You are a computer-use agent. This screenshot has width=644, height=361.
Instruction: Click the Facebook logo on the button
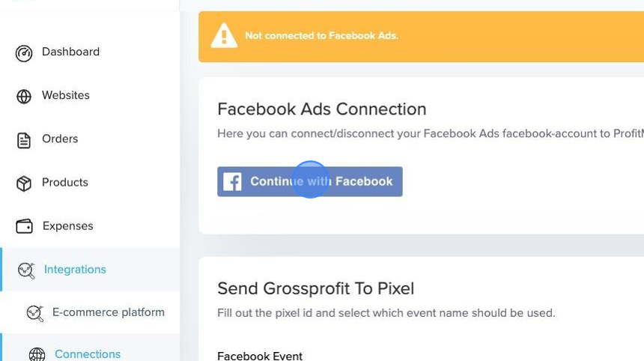click(x=232, y=182)
